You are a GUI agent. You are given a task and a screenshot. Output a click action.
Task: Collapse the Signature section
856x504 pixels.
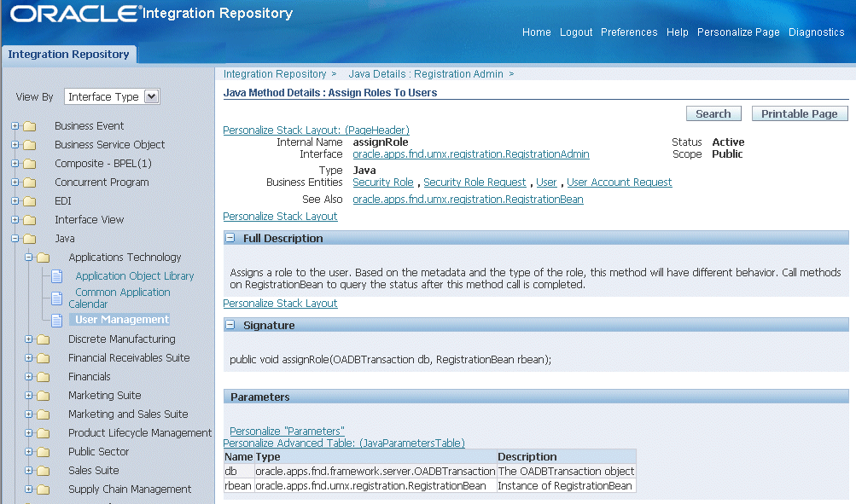[x=230, y=325]
